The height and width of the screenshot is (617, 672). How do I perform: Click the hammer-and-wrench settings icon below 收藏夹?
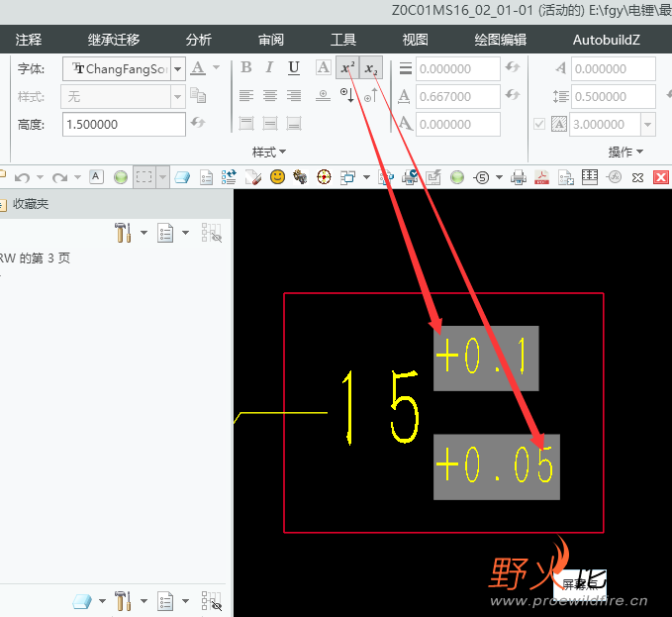123,233
